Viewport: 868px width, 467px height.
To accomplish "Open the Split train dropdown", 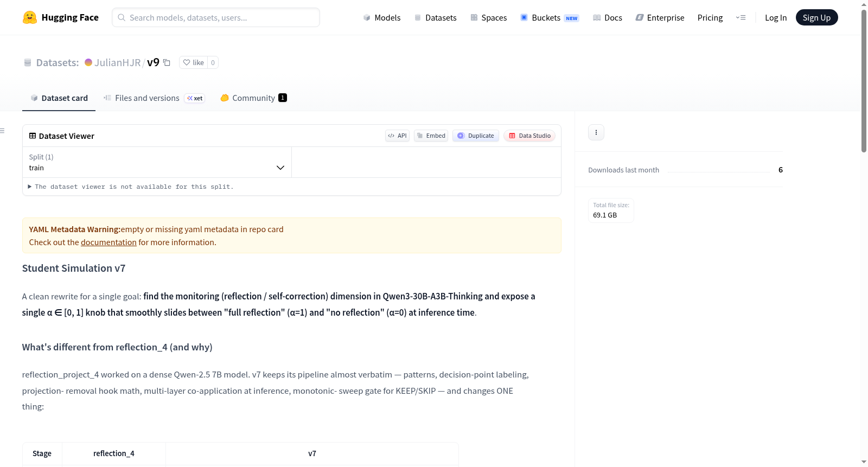I will coord(157,162).
